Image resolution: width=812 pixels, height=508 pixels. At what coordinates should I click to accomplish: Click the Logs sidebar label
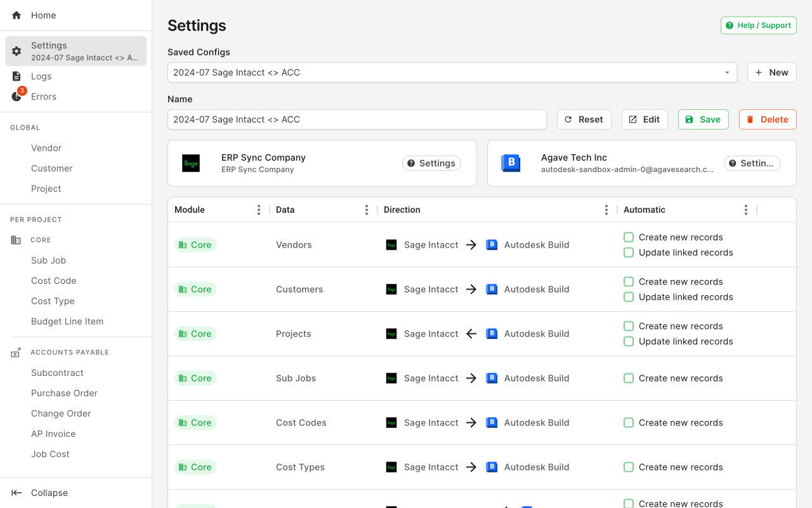point(41,76)
